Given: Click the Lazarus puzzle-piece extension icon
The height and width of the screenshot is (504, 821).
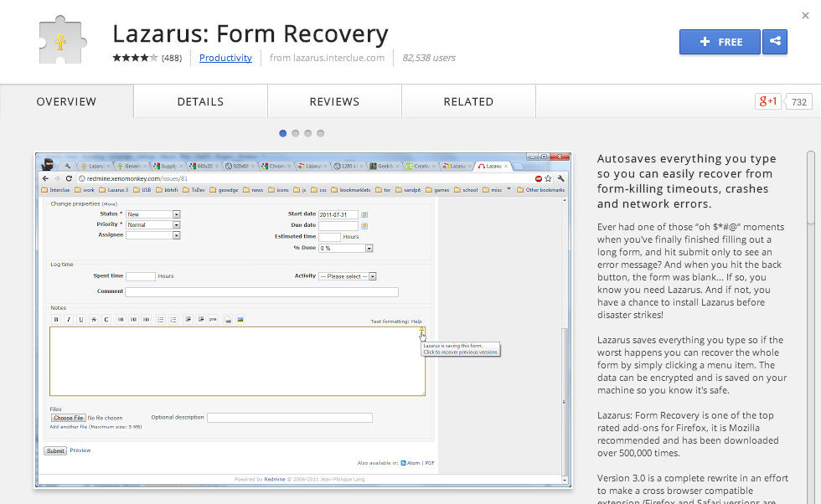Looking at the screenshot, I should pos(62,40).
